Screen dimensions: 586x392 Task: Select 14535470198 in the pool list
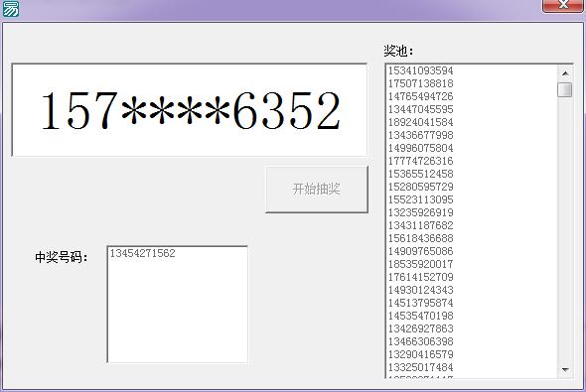[x=420, y=316]
